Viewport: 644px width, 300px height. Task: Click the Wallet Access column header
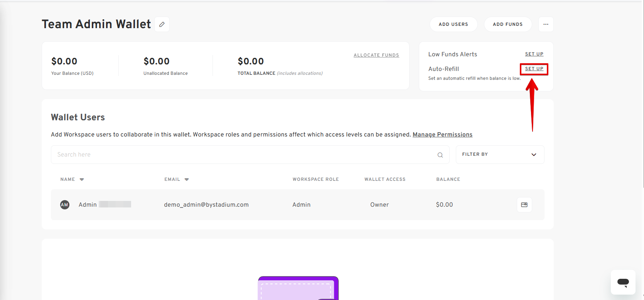tap(385, 179)
